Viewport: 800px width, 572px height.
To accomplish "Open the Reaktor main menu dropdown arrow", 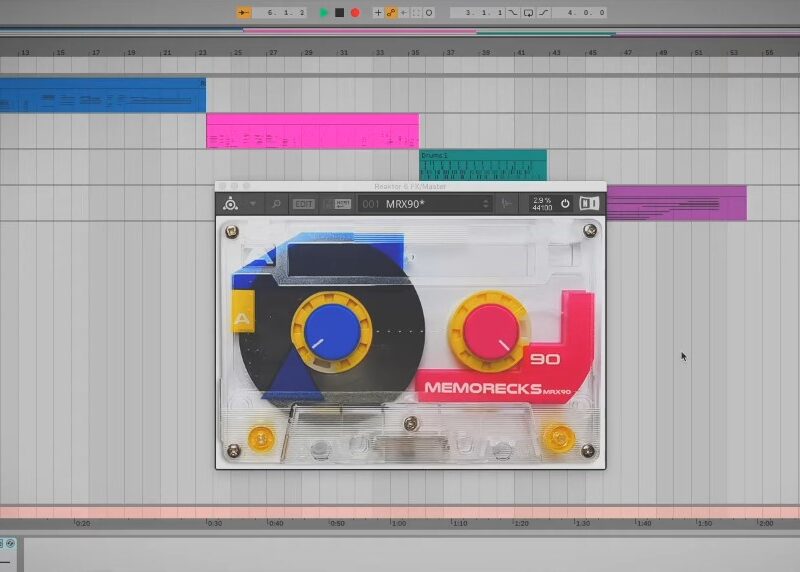I will [x=253, y=204].
